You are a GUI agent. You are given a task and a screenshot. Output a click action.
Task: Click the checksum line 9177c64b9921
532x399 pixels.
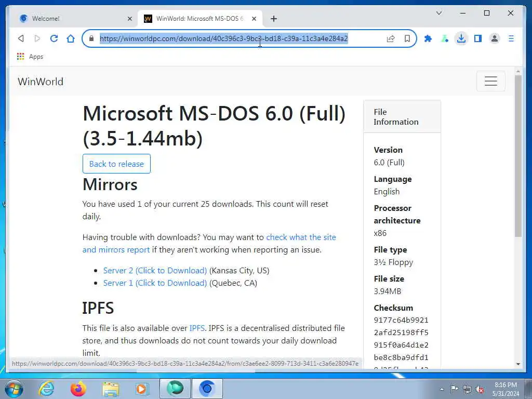tap(401, 320)
